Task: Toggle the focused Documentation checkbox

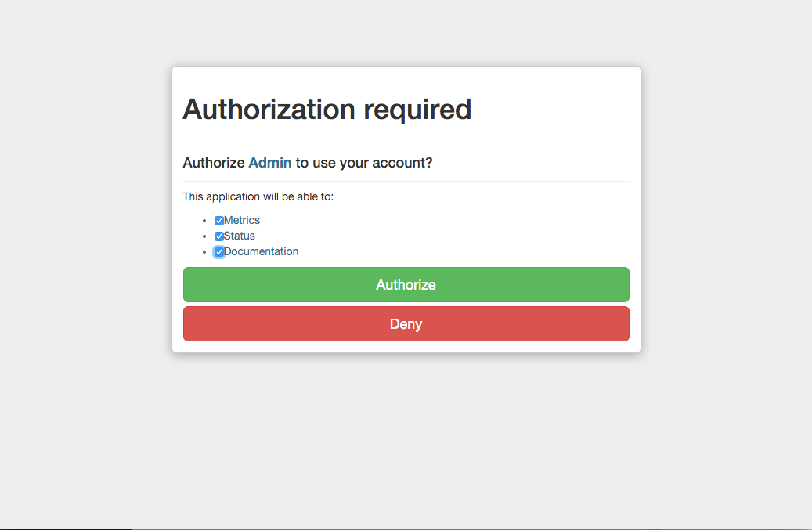Action: pyautogui.click(x=219, y=252)
